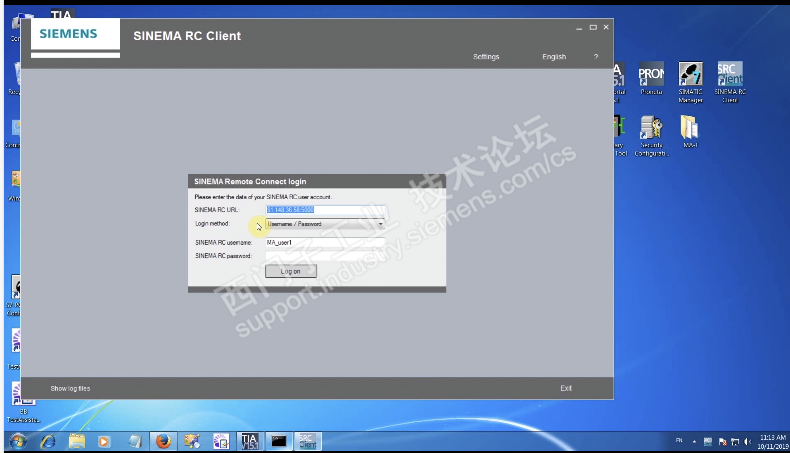The height and width of the screenshot is (453, 790).
Task: Open the Windows Start menu
Action: click(18, 441)
